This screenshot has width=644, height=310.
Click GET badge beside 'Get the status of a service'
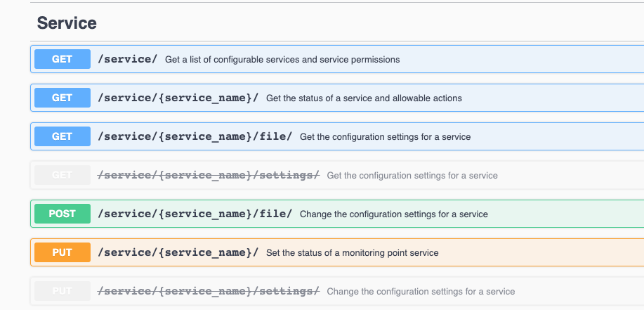[62, 98]
